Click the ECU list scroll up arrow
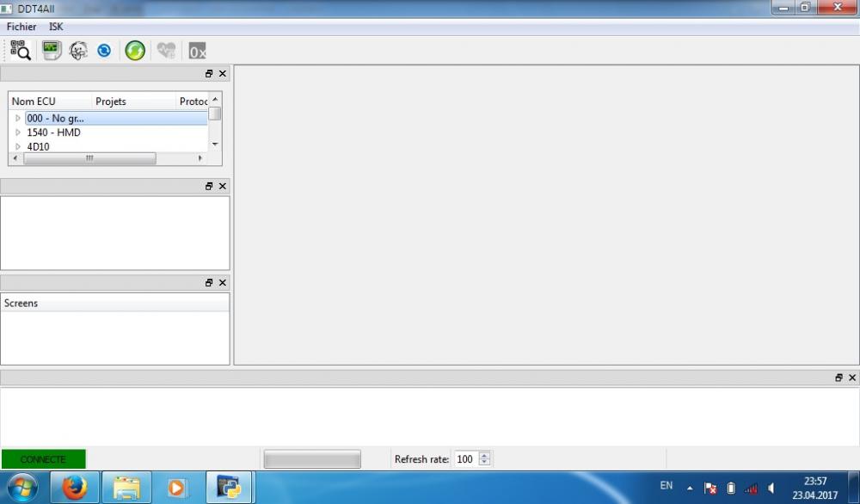 coord(215,99)
